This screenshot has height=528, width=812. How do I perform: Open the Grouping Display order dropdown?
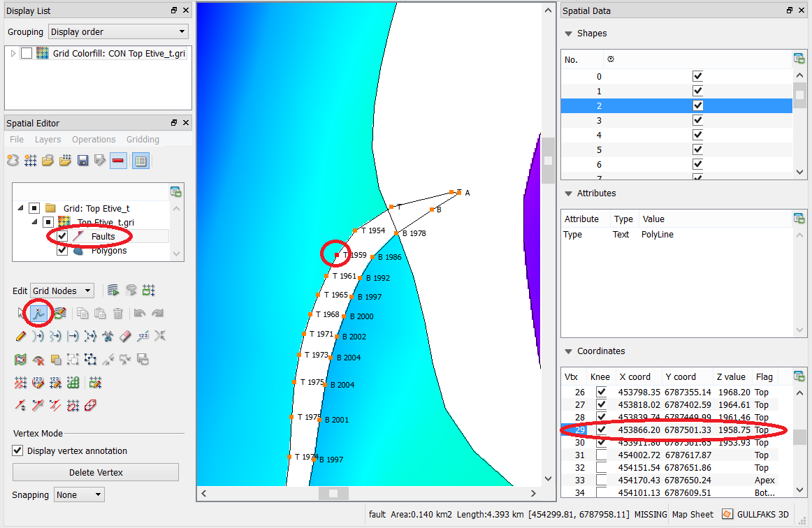pyautogui.click(x=118, y=31)
